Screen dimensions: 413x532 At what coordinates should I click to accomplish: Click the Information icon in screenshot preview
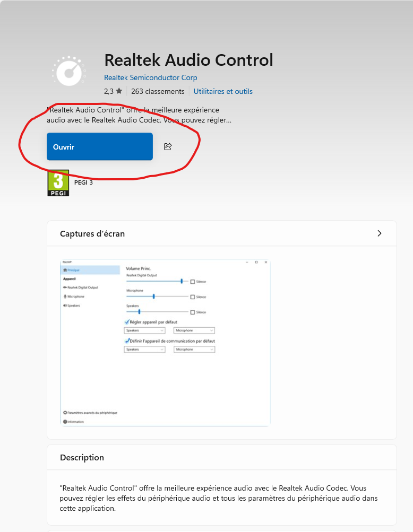[x=65, y=422]
